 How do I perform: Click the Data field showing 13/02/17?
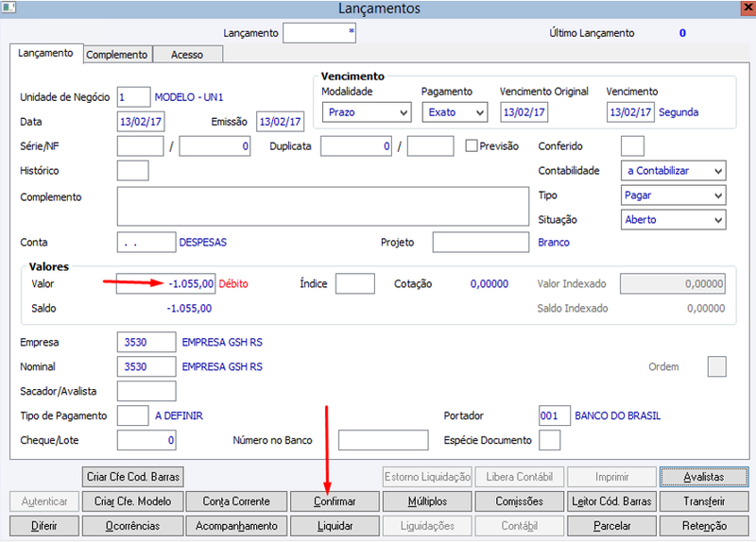click(x=141, y=122)
